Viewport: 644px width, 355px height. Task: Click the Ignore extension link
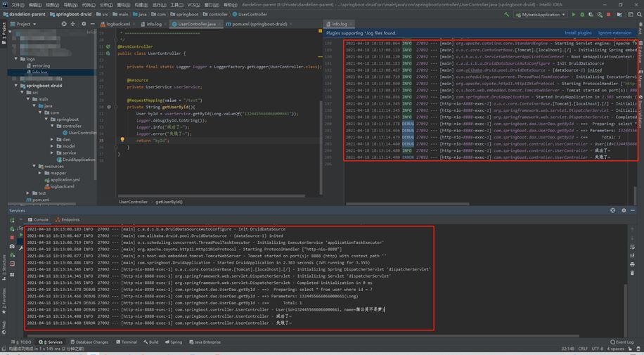[x=614, y=32]
